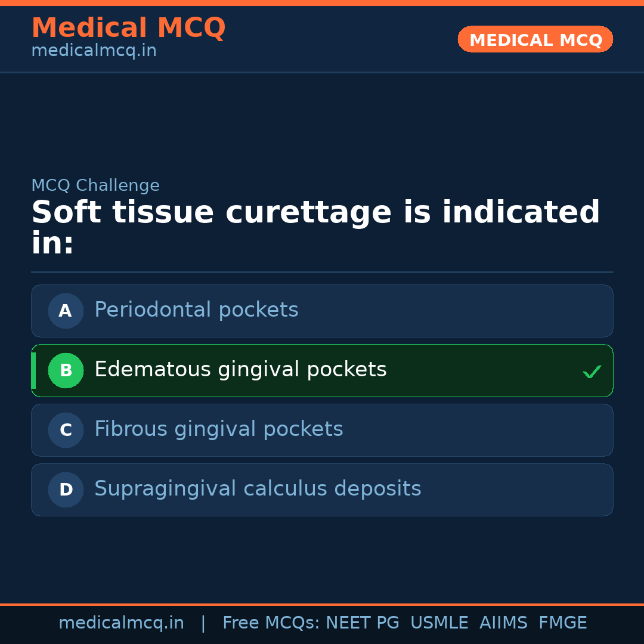Choose the Fibrous gingival pockets option
Screen dimensions: 644x644
tap(218, 429)
